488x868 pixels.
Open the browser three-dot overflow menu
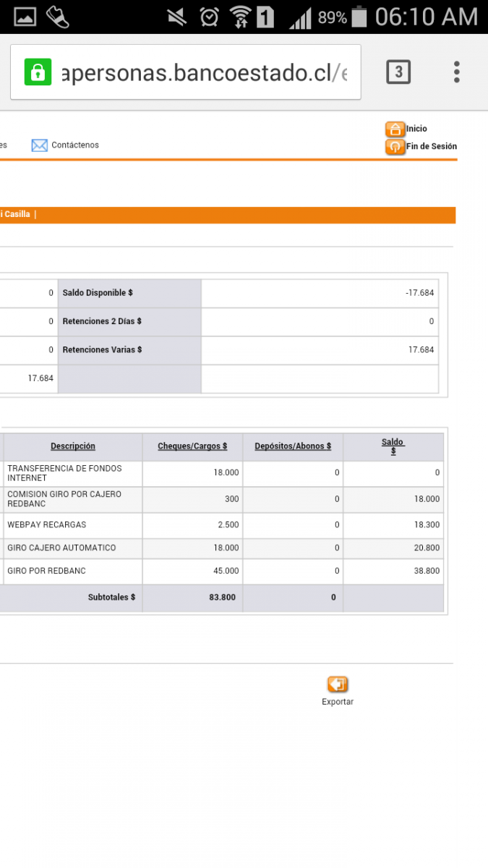click(x=457, y=72)
